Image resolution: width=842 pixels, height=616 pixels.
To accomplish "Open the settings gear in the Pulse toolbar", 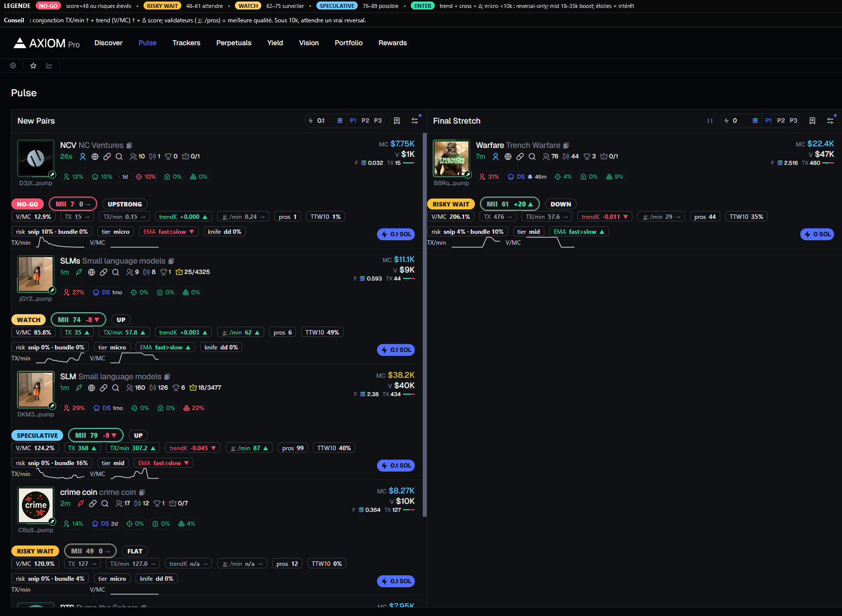I will coord(13,65).
